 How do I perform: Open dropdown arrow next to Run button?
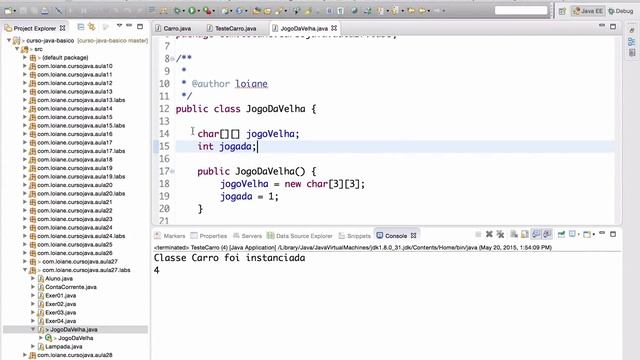point(198,11)
